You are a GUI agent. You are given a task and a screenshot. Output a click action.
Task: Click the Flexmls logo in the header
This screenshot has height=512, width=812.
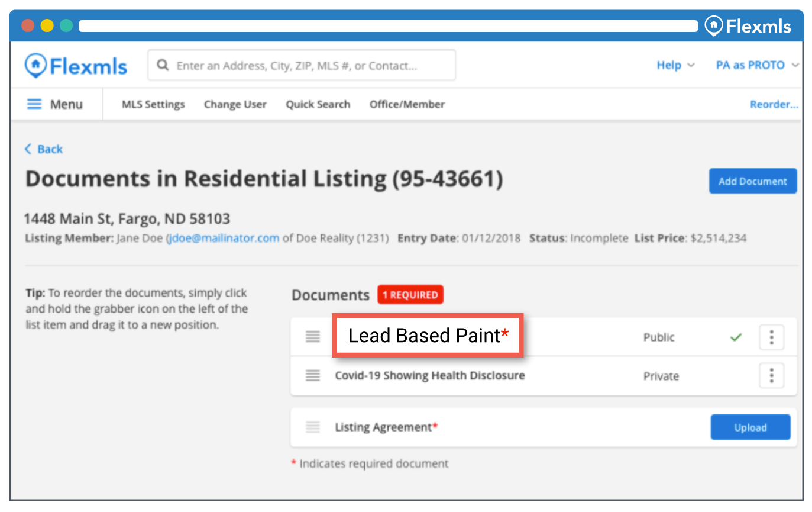coord(76,66)
